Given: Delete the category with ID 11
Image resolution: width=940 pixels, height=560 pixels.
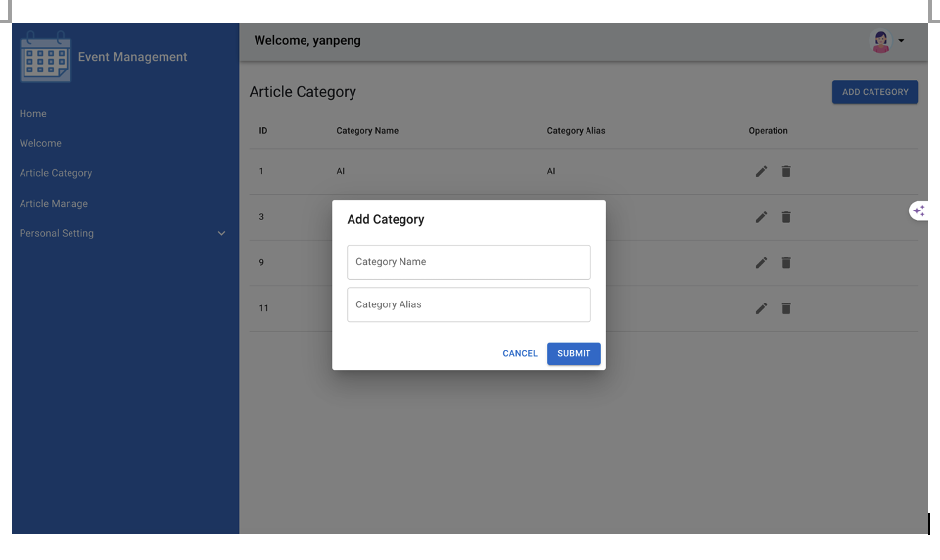Looking at the screenshot, I should click(786, 308).
